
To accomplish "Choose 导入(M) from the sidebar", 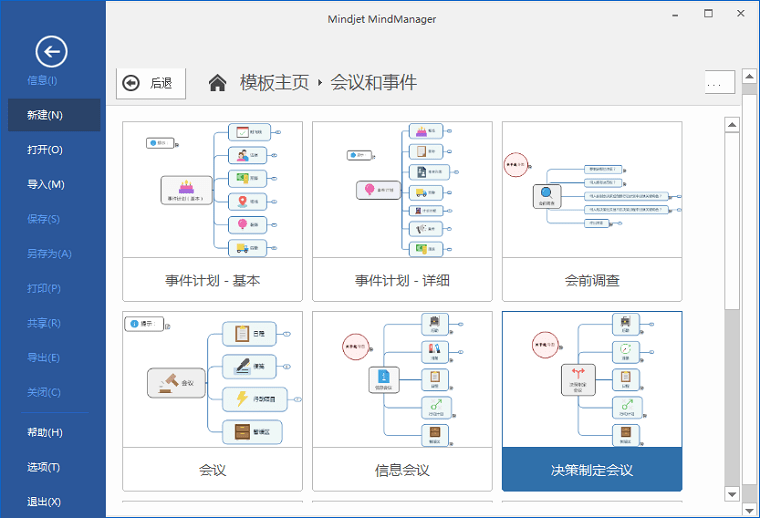I will click(x=45, y=184).
